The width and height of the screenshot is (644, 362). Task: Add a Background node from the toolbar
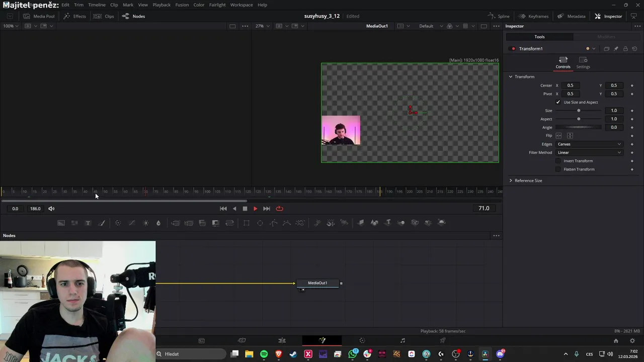click(x=61, y=223)
